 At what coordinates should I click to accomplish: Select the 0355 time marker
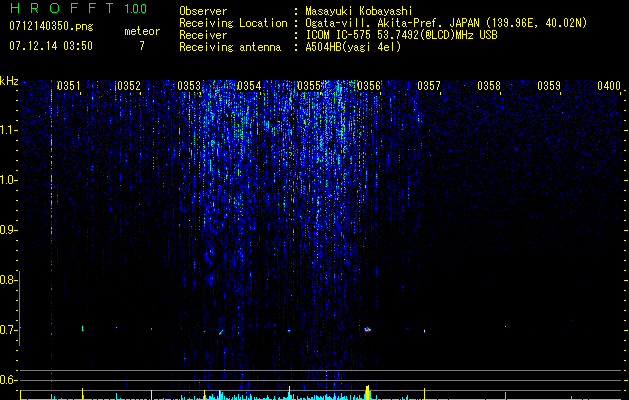[x=309, y=86]
